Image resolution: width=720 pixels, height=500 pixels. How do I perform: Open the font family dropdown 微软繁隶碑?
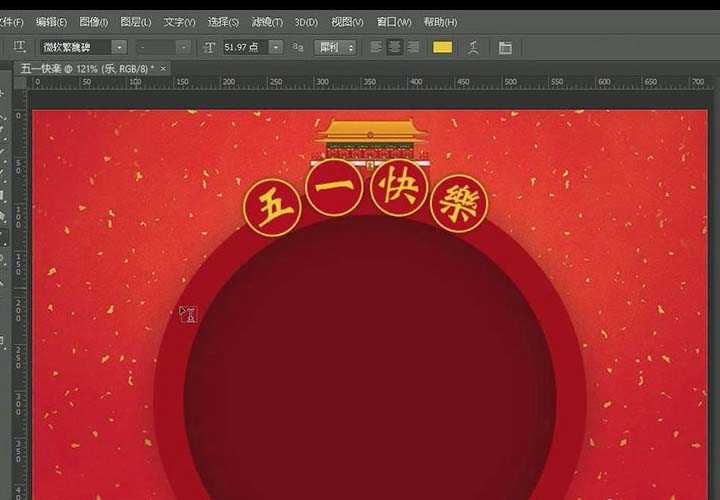[x=119, y=47]
